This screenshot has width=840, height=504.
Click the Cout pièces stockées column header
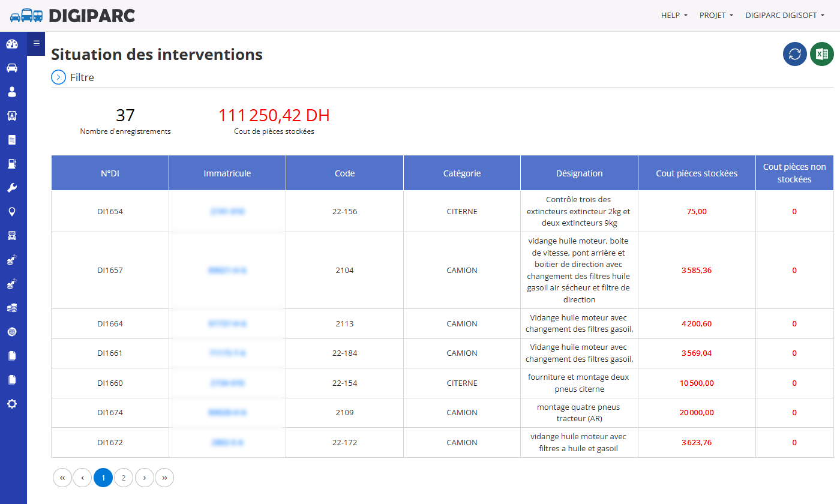[x=697, y=173]
